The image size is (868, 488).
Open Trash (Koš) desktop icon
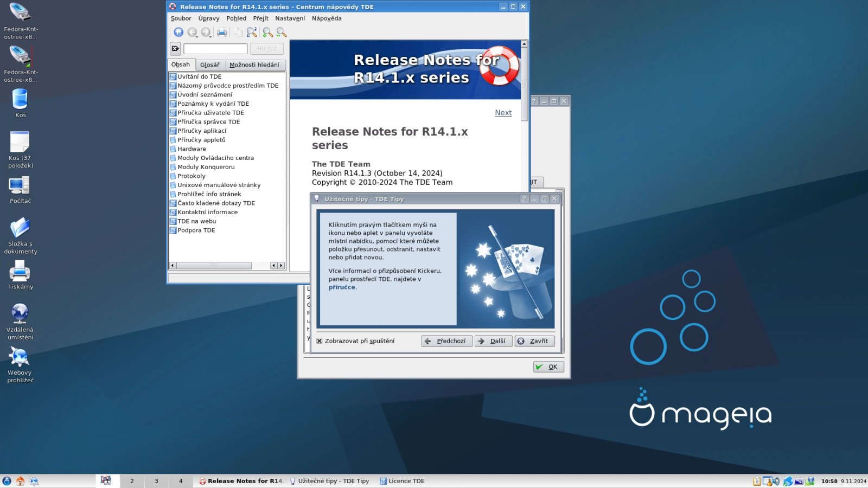(20, 103)
